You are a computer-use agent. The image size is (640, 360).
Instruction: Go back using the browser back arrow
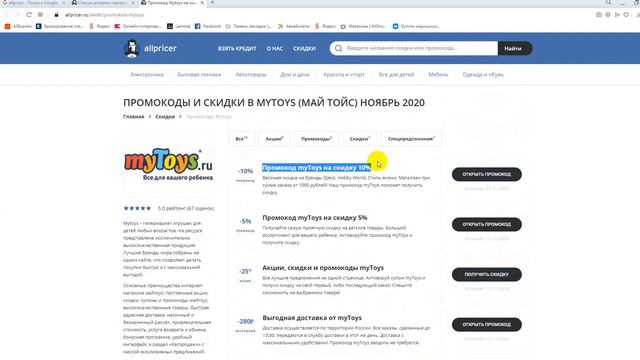7,15
